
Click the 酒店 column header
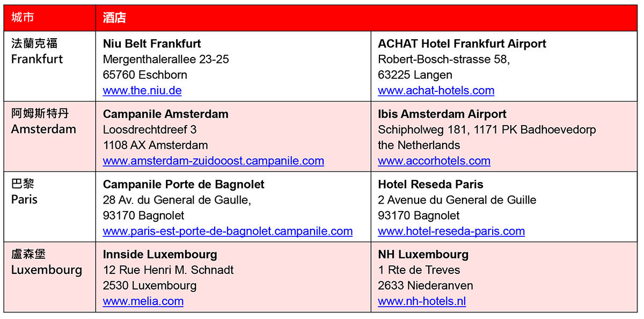(114, 18)
